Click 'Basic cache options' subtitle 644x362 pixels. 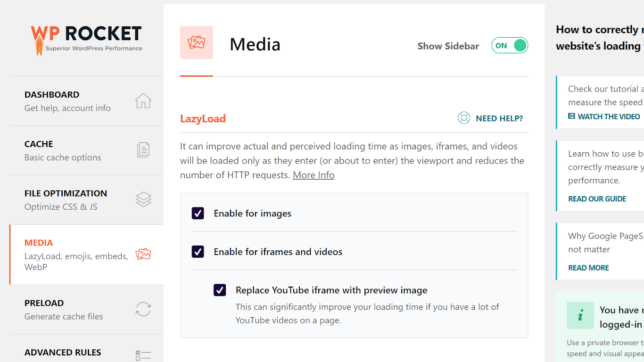tap(63, 157)
